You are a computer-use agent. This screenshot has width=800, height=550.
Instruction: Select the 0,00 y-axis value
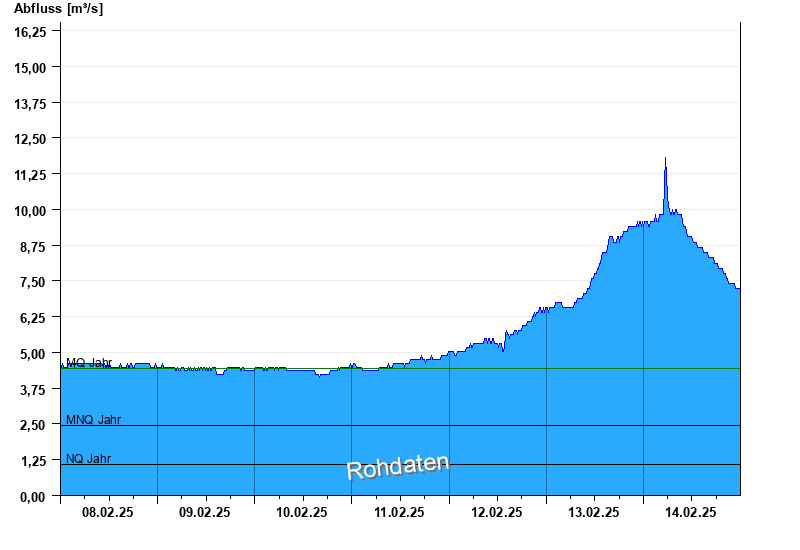(33, 496)
